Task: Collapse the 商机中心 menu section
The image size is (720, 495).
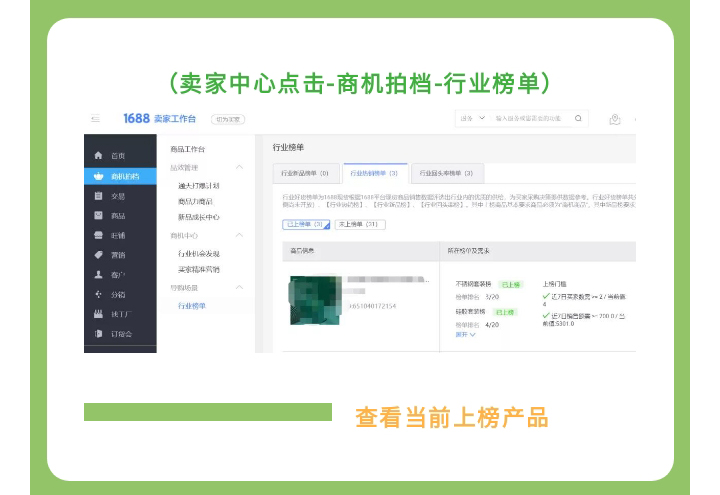Action: [x=239, y=235]
